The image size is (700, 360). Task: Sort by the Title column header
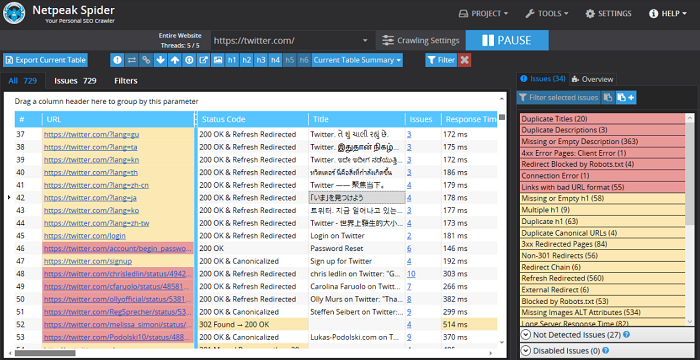[x=357, y=119]
